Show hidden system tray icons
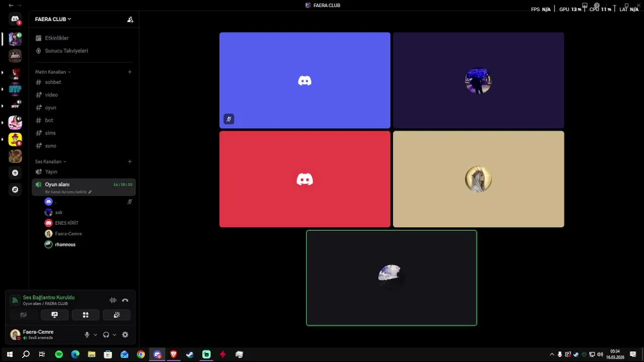The image size is (644, 362). coord(552,354)
